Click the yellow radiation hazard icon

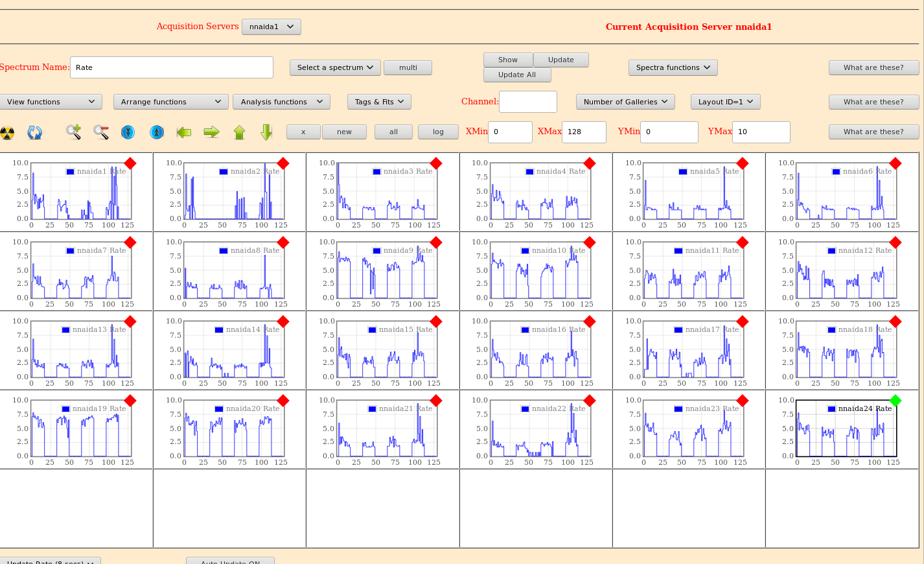[7, 133]
